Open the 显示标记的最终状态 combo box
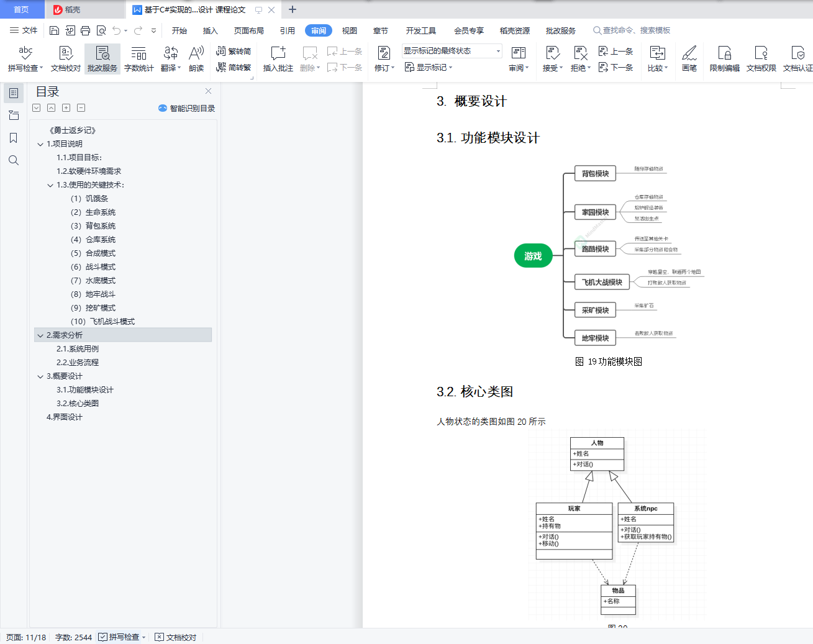Image resolution: width=813 pixels, height=644 pixels. [452, 51]
